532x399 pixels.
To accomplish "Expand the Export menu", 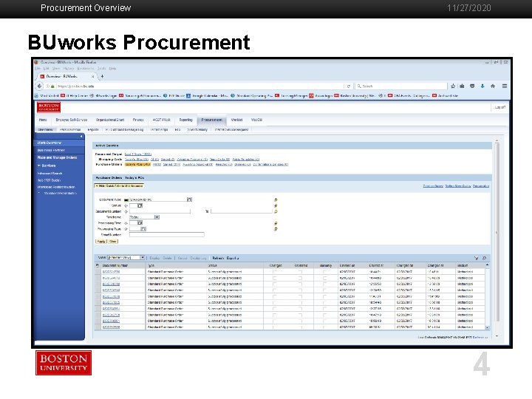I will 233,258.
